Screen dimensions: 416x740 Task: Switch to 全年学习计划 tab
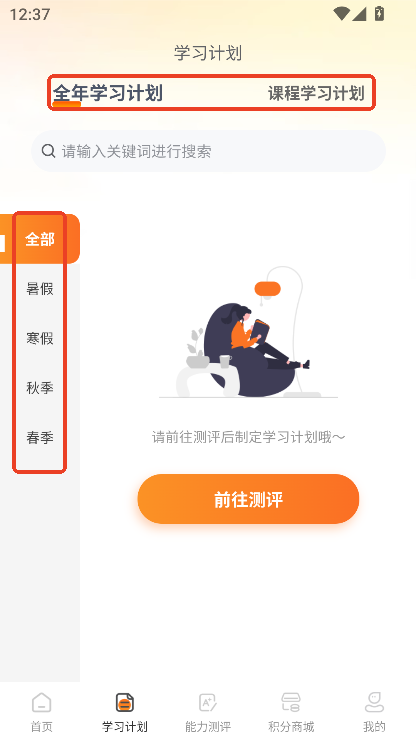108,93
